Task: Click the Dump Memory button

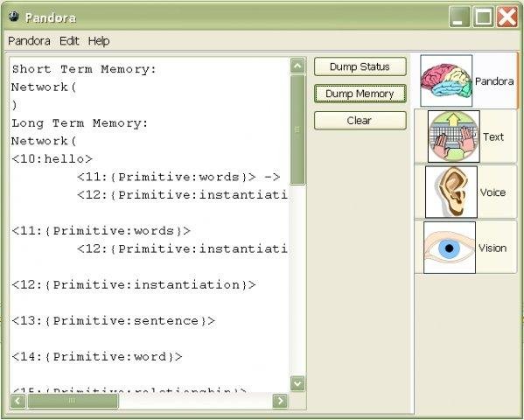Action: pos(360,94)
